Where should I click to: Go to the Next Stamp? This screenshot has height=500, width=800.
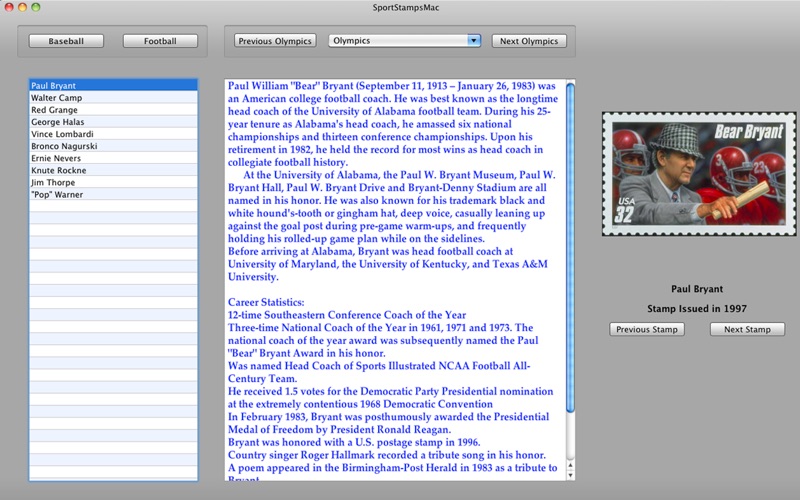[x=747, y=329]
